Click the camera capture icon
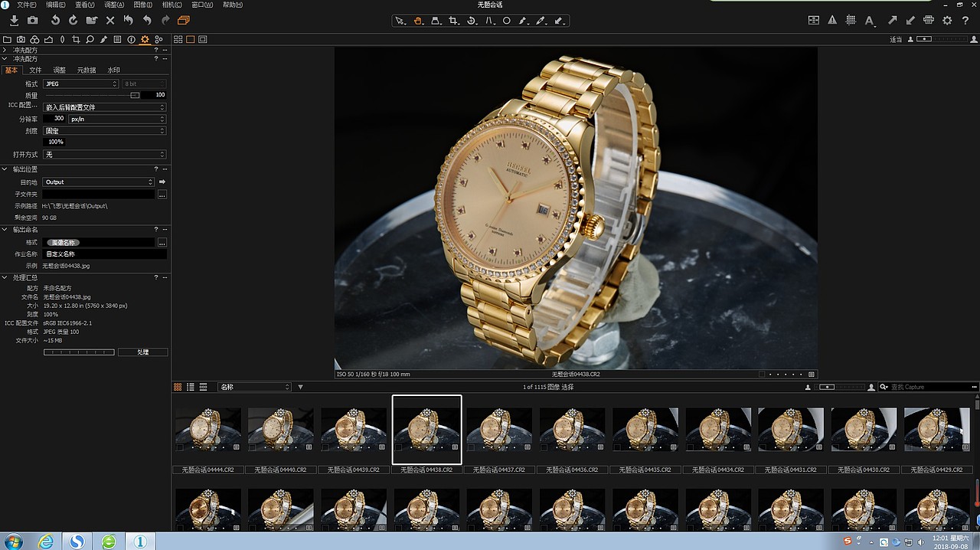This screenshot has width=980, height=550. tap(32, 21)
